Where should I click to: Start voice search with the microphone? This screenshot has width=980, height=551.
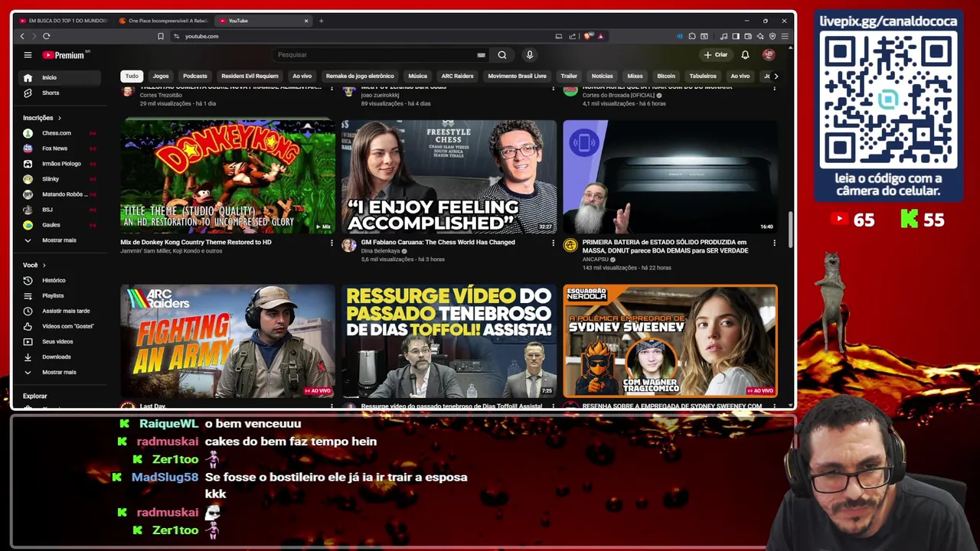[x=529, y=55]
